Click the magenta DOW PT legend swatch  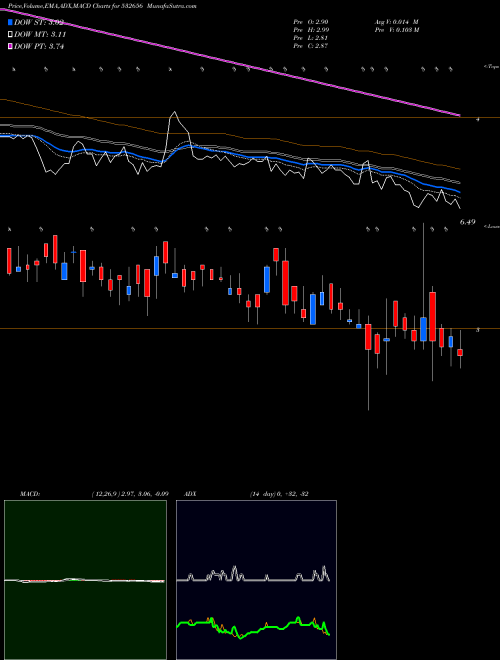pyautogui.click(x=11, y=46)
